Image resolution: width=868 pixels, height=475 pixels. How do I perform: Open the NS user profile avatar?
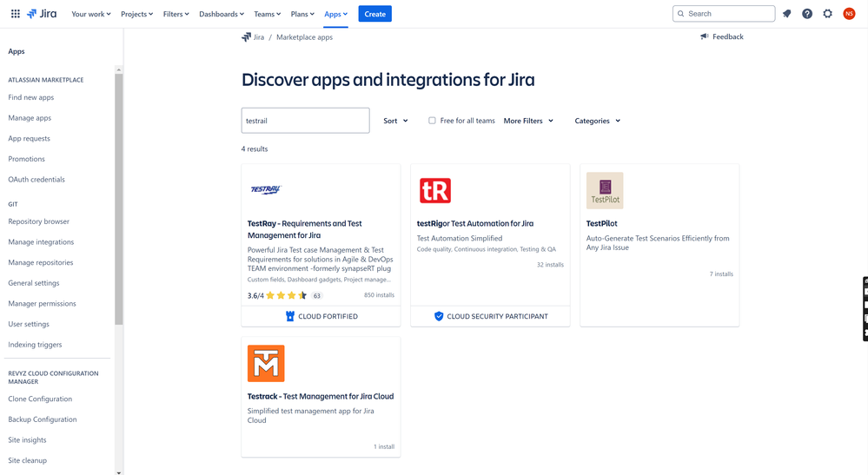pyautogui.click(x=849, y=14)
